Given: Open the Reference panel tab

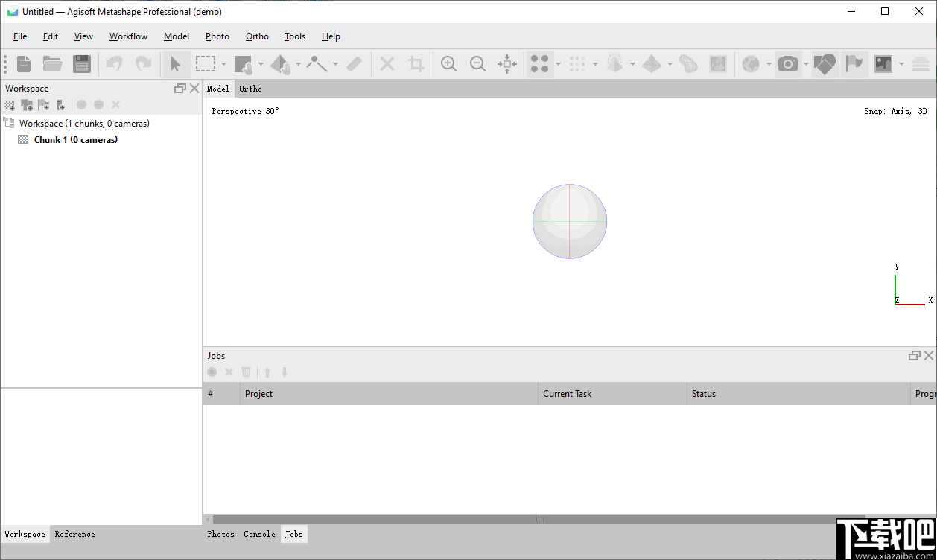Looking at the screenshot, I should 74,533.
